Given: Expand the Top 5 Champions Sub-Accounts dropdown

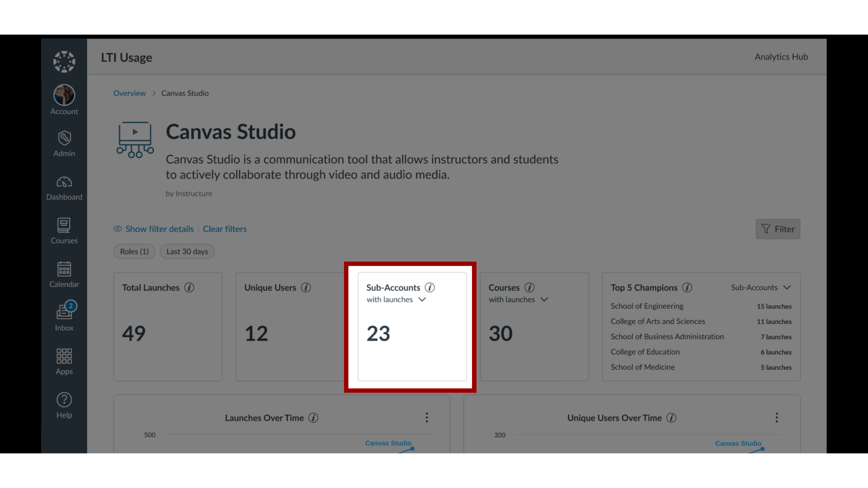Looking at the screenshot, I should coord(760,287).
